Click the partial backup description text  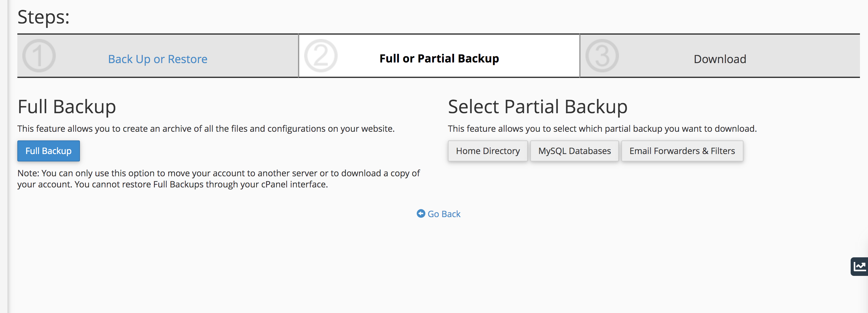click(x=602, y=129)
